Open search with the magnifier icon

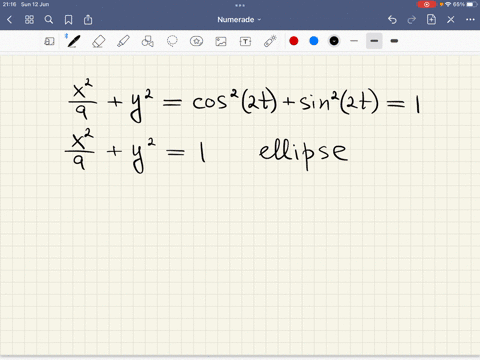[49, 20]
